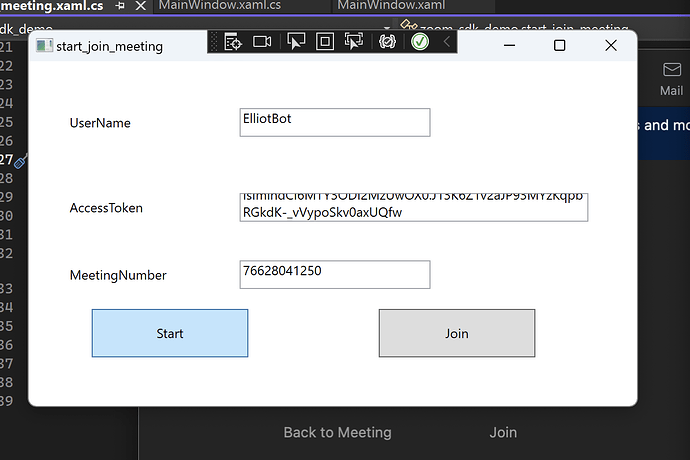This screenshot has height=460, width=690.
Task: Enable Select Element cursor tool
Action: click(296, 42)
